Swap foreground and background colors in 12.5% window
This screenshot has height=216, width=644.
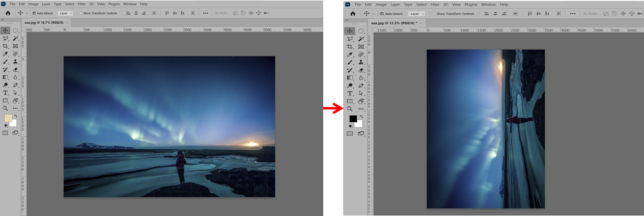click(x=361, y=116)
